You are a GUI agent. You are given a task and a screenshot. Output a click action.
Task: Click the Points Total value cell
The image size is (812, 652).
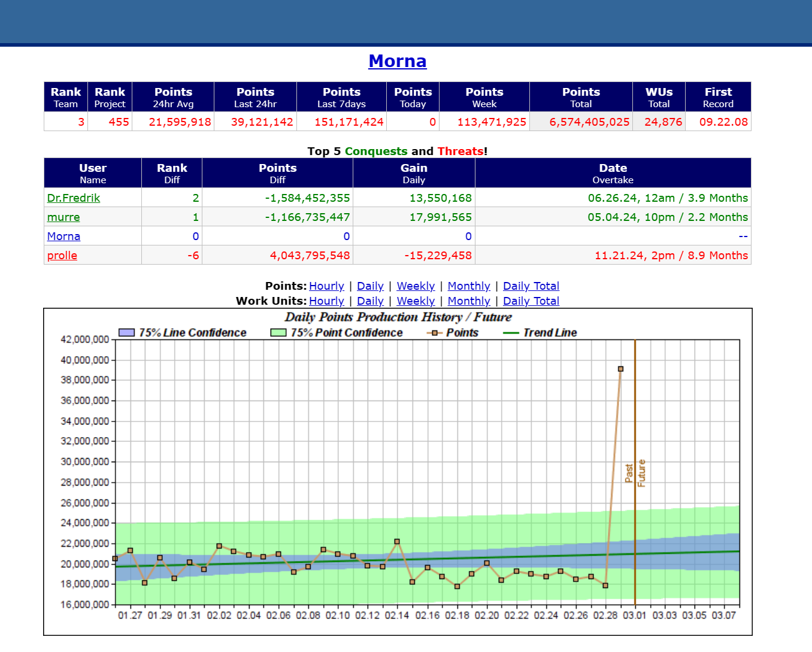(581, 122)
